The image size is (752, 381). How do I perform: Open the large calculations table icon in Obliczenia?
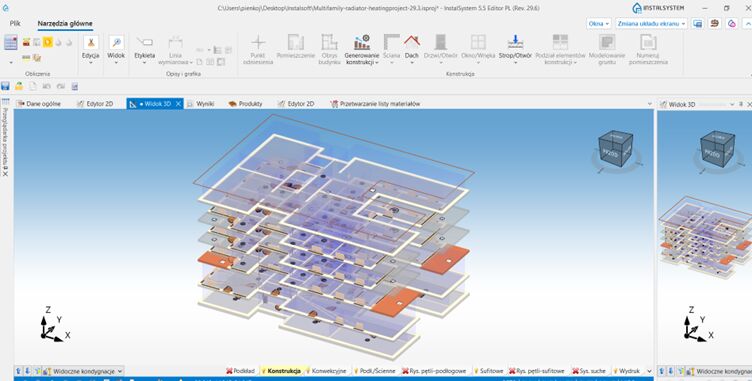coord(11,42)
